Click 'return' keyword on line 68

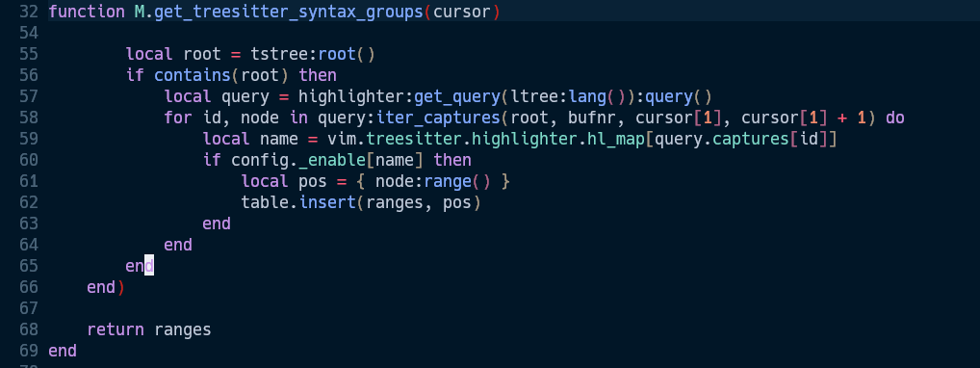click(116, 329)
